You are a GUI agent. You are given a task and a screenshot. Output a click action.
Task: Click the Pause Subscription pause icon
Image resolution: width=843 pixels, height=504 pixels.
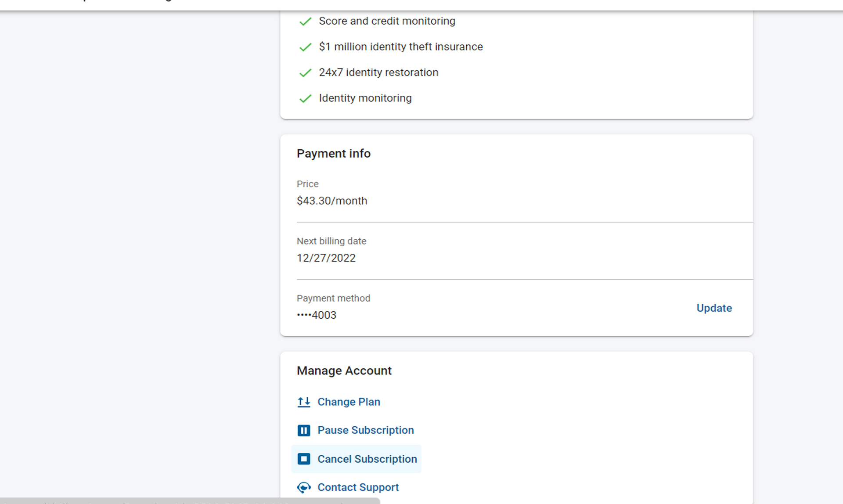pyautogui.click(x=303, y=430)
